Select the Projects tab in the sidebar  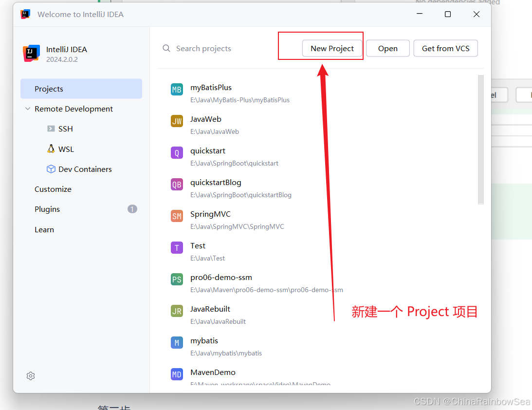(x=81, y=89)
